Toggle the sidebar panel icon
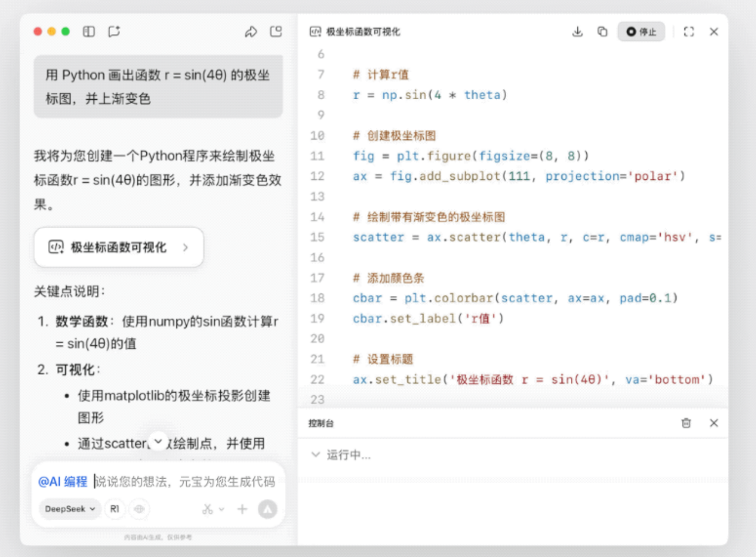The width and height of the screenshot is (756, 557). (x=89, y=32)
